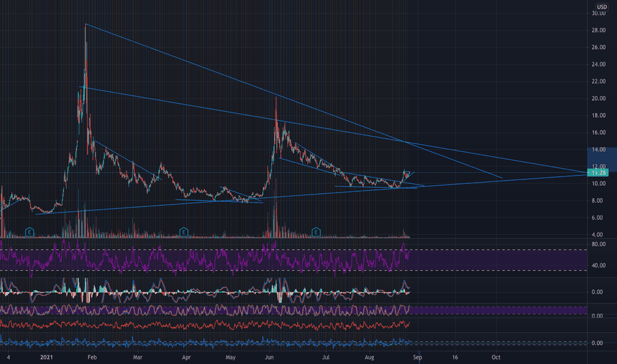The height and width of the screenshot is (364, 617).
Task: Open the earnings marker near late June
Action: click(316, 232)
